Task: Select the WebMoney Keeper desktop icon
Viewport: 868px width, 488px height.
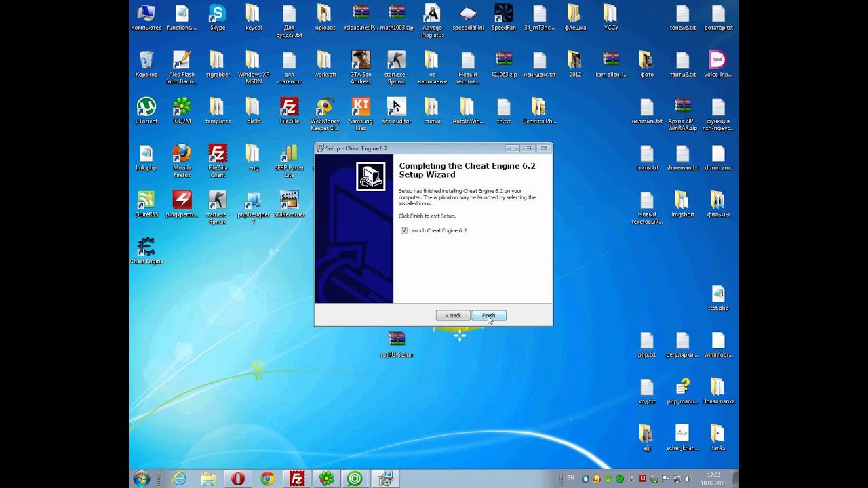Action: point(325,114)
